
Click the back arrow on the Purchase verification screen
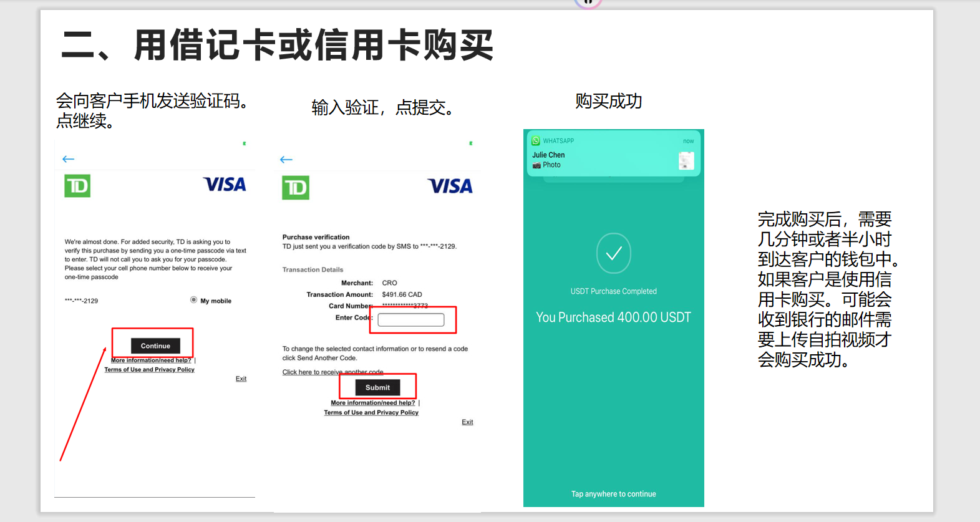[x=286, y=160]
